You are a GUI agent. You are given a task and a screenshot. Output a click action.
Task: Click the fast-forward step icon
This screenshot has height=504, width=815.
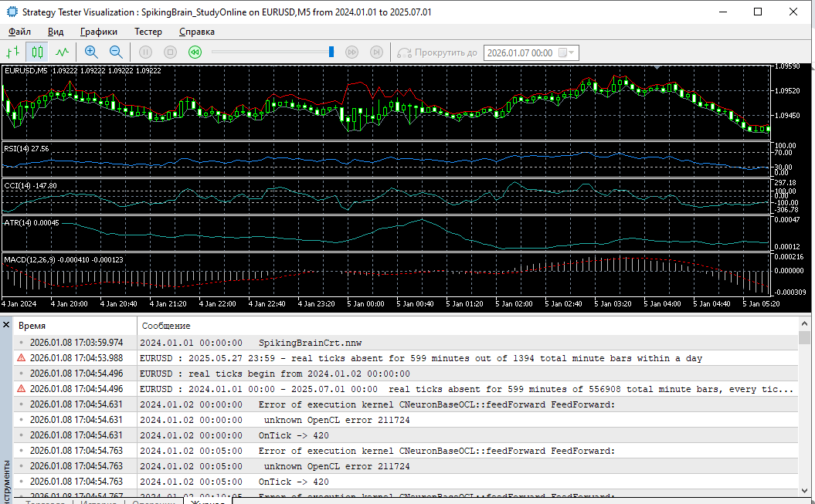click(351, 52)
